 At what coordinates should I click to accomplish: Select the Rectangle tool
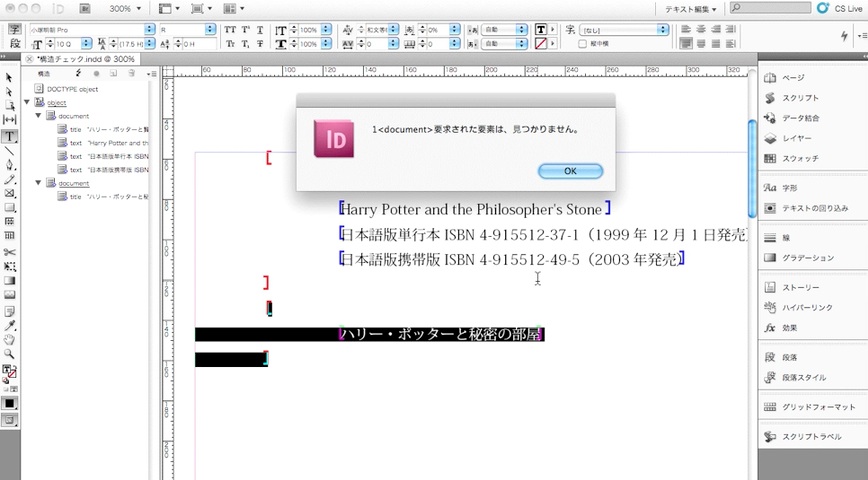(9, 208)
